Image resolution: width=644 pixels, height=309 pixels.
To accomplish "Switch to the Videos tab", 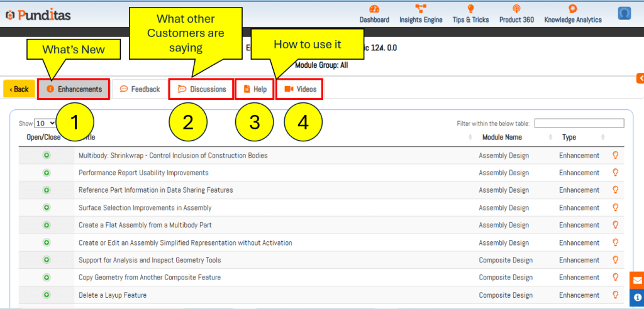I will [x=300, y=89].
